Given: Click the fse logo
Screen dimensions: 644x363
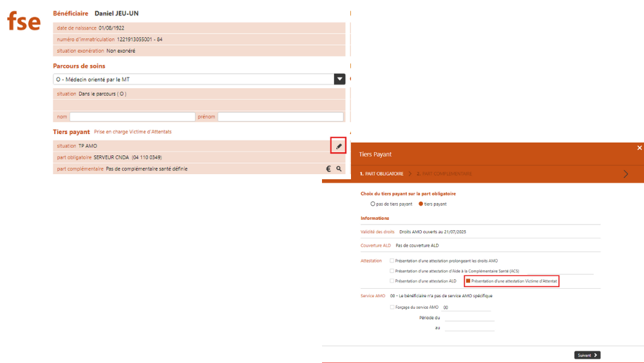Looking at the screenshot, I should 24,21.
